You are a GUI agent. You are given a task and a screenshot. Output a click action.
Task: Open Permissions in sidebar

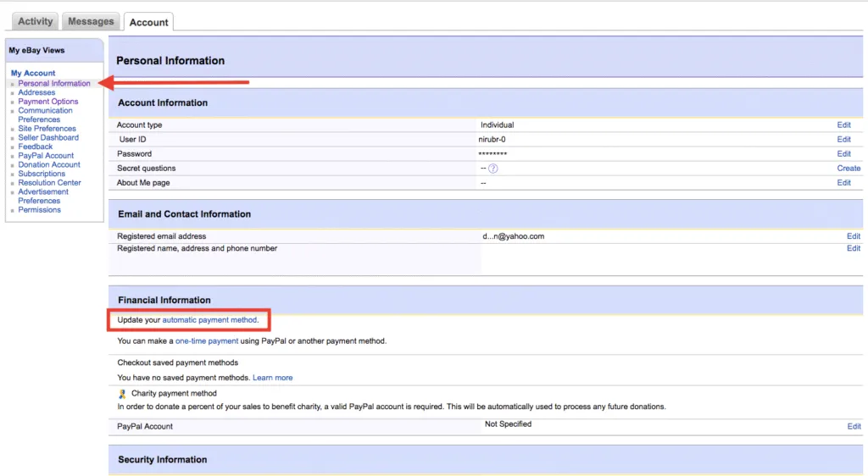(x=40, y=210)
